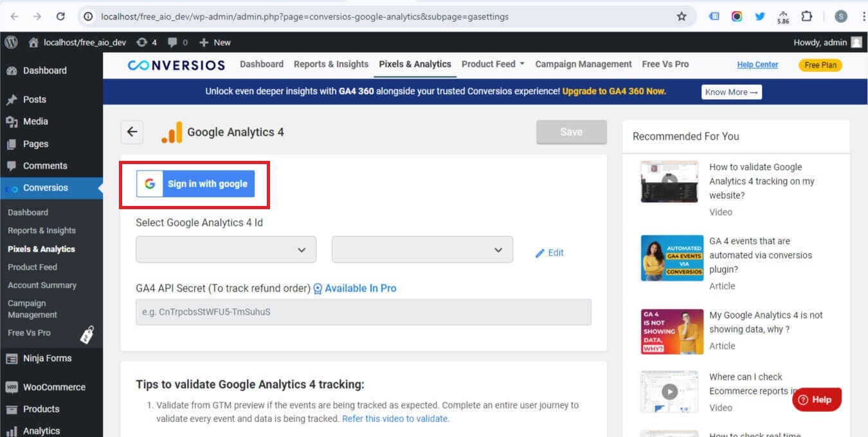
Task: Open the localhost/free_aio_dev site link in the admin bar
Action: pyautogui.click(x=77, y=42)
